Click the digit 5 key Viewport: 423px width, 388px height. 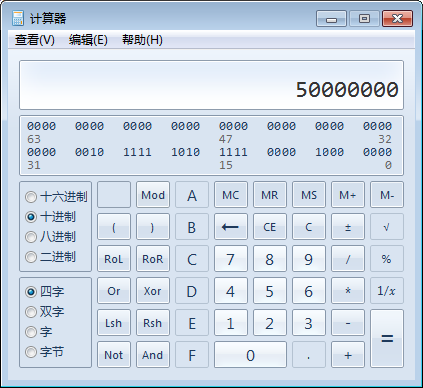[270, 291]
